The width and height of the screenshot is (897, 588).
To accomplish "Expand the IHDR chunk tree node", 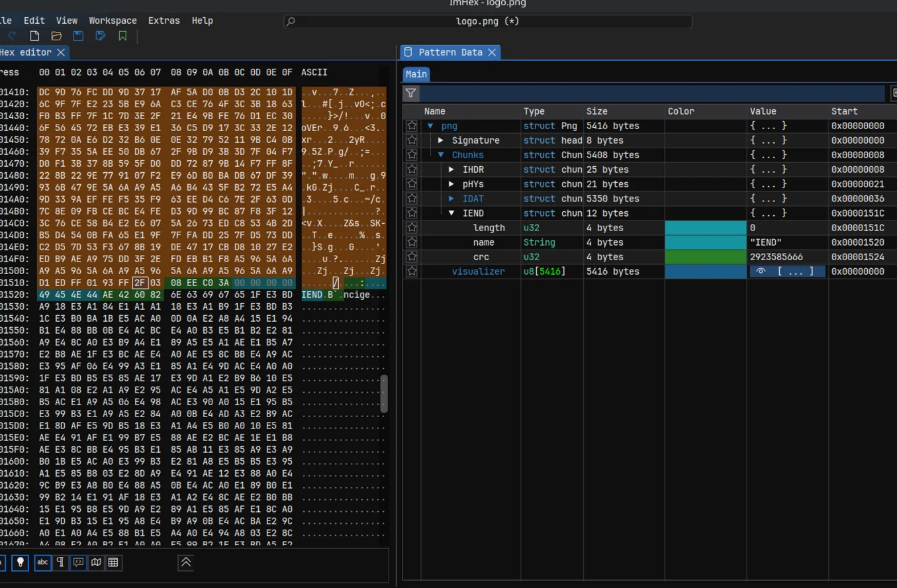I will (451, 170).
